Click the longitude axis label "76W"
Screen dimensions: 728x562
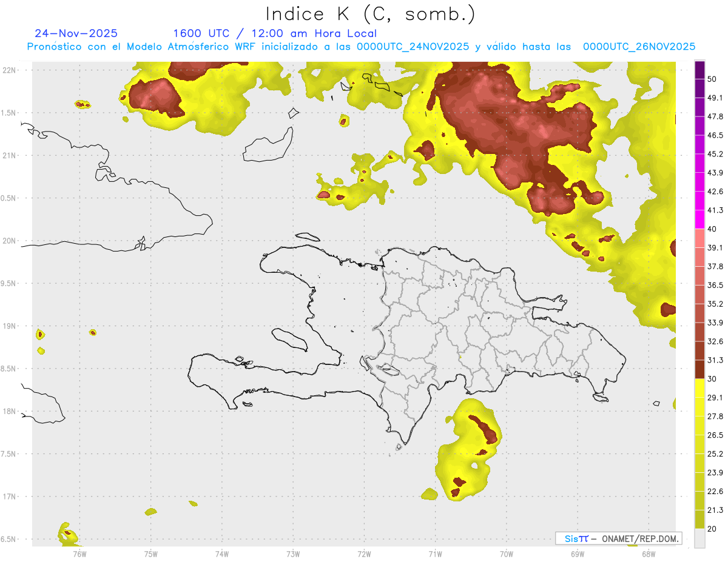tap(79, 554)
